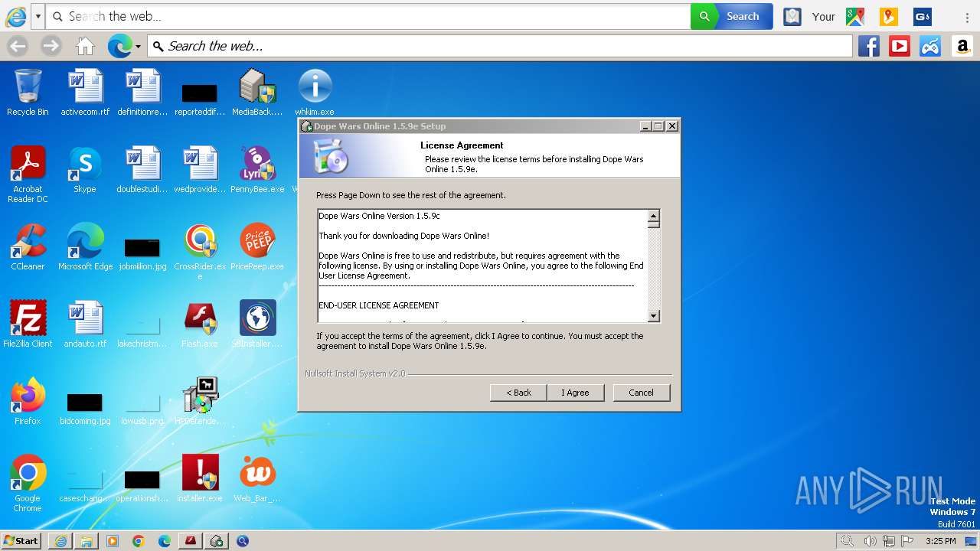The height and width of the screenshot is (551, 980).
Task: Click the gas prices G toolbar icon
Action: (x=922, y=16)
